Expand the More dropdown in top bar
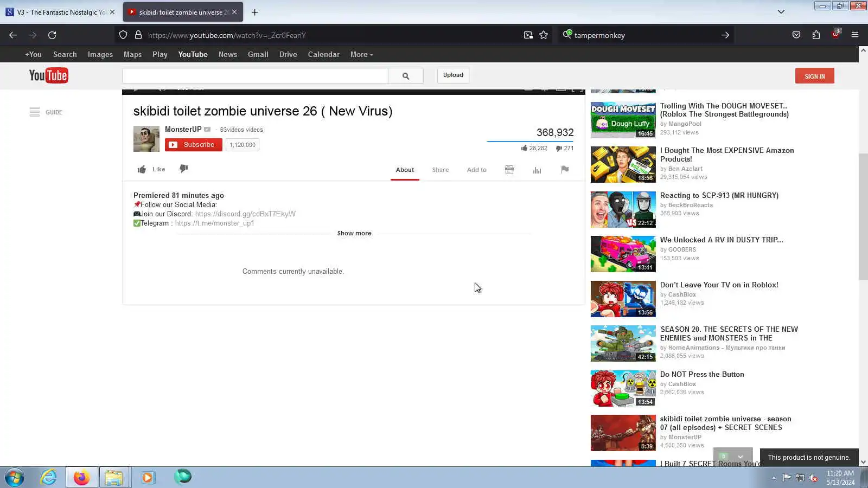The height and width of the screenshot is (488, 868). coord(361,54)
